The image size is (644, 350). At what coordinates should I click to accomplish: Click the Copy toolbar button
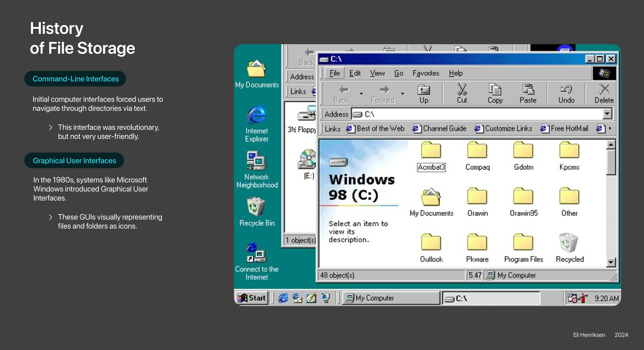[x=495, y=94]
